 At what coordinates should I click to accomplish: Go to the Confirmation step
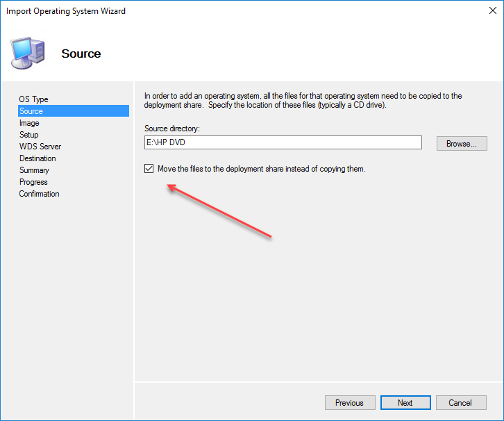[39, 194]
